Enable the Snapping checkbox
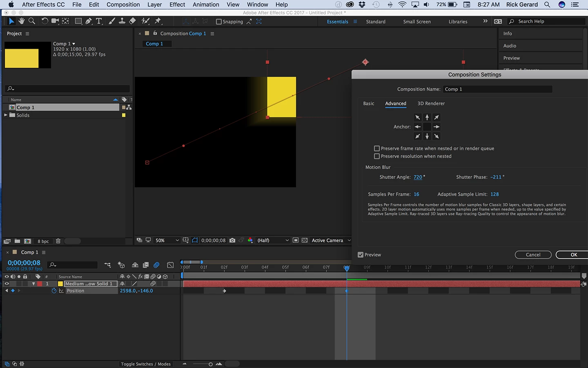The width and height of the screenshot is (588, 368). (219, 22)
